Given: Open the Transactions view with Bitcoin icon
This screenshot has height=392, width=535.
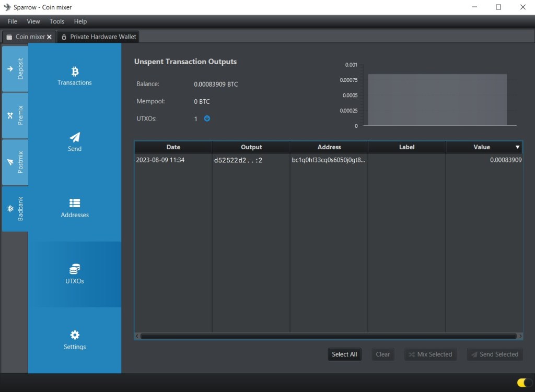Looking at the screenshot, I should (x=75, y=72).
